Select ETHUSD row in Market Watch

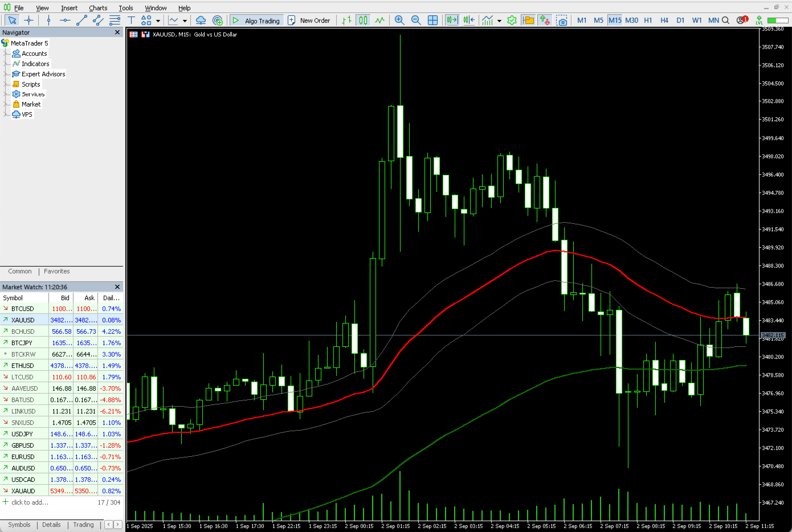62,366
